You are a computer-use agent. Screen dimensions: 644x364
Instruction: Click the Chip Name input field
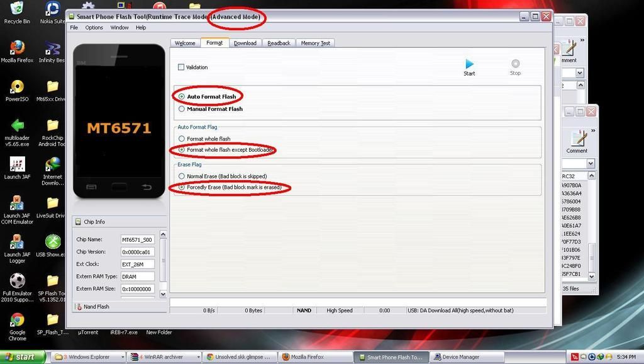(x=137, y=239)
